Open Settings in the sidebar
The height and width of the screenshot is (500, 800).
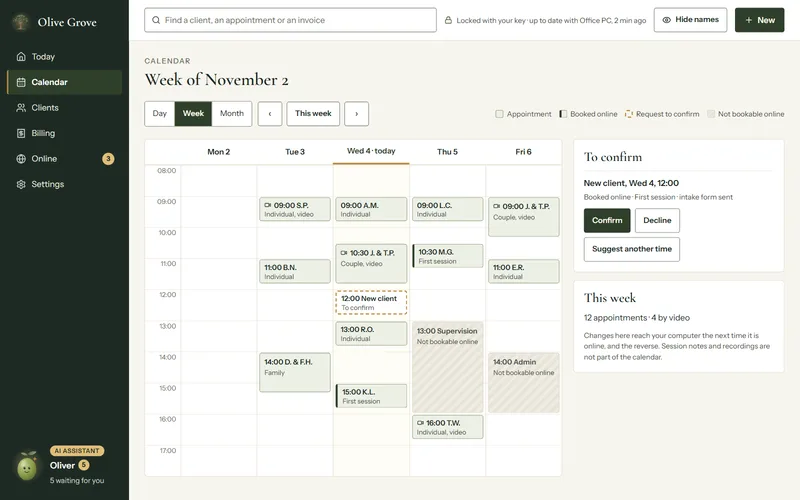point(64,184)
